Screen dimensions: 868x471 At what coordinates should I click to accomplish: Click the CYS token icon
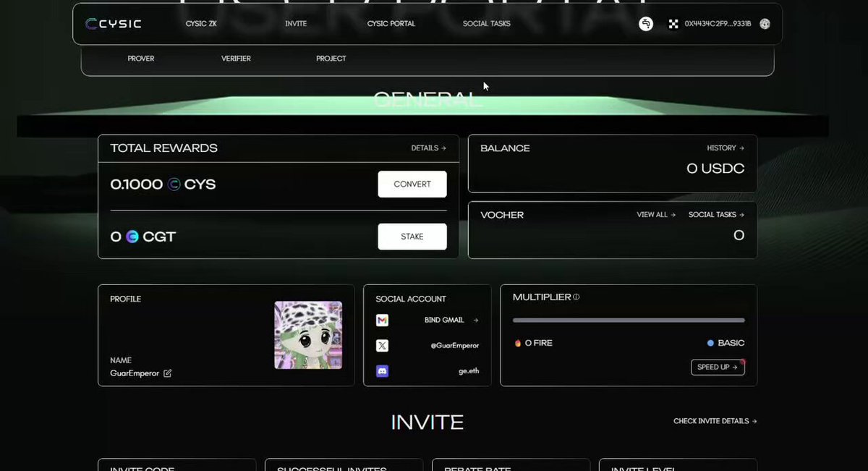point(174,184)
